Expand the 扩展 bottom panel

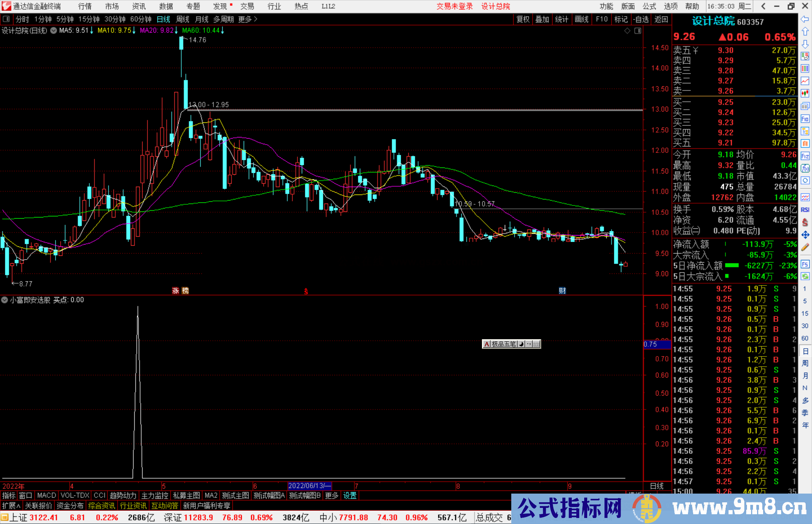11,506
